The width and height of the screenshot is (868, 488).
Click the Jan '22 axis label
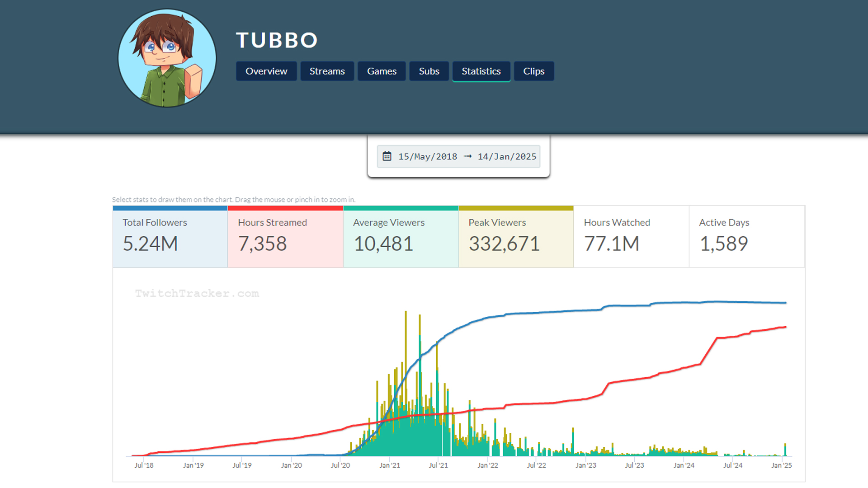(488, 465)
